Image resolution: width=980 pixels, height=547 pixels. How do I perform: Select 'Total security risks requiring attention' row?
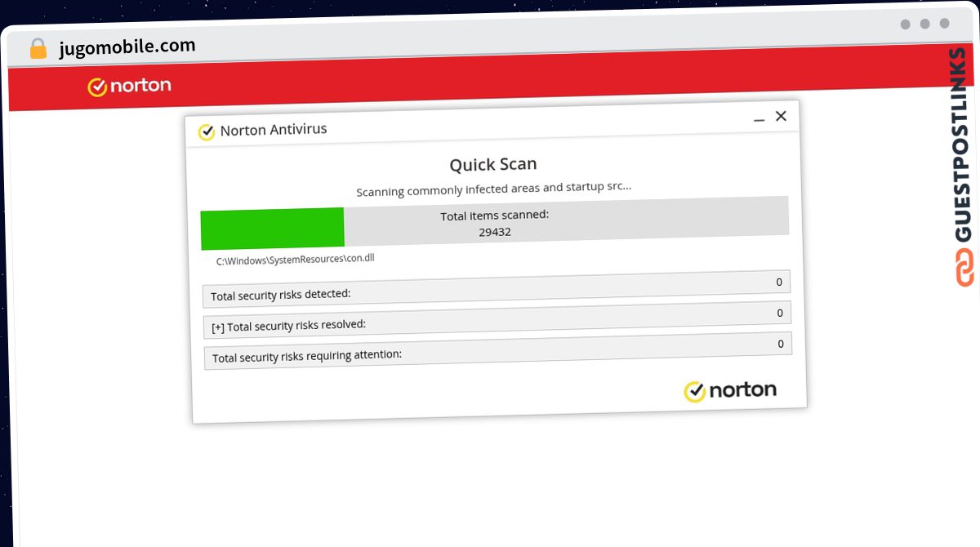(498, 351)
